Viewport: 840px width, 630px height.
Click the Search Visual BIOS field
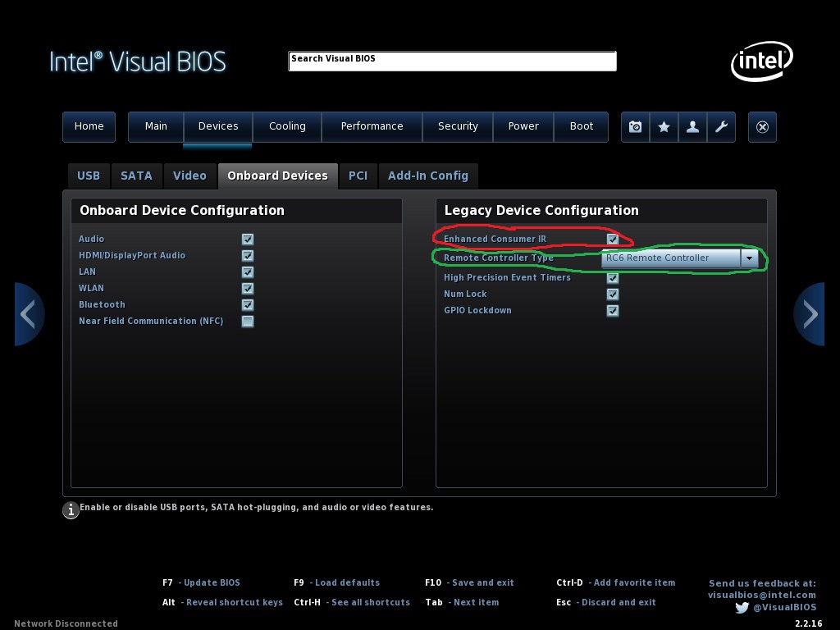coord(452,61)
